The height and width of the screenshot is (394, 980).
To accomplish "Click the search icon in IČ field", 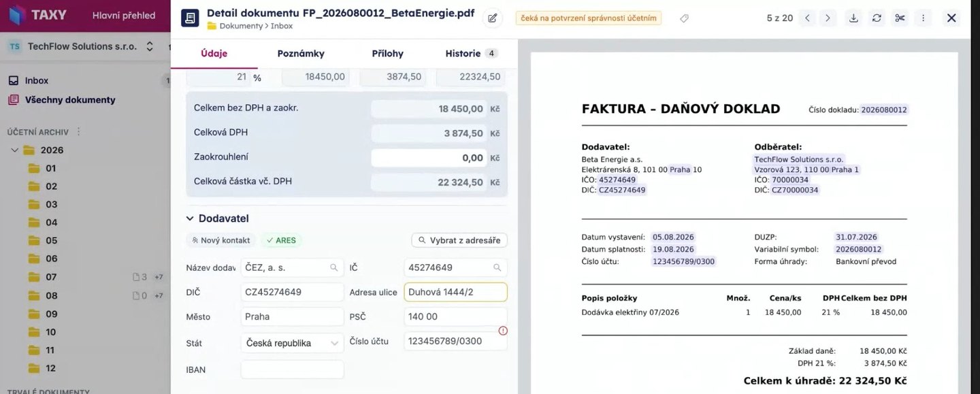I will point(497,267).
